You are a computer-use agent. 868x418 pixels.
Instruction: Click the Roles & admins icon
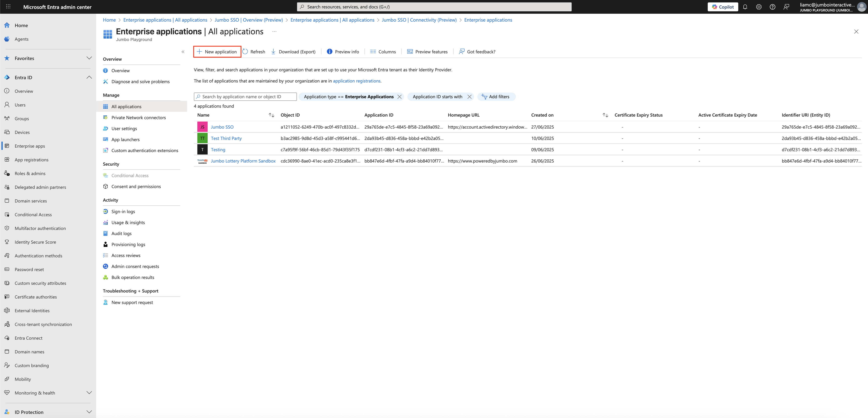point(7,173)
